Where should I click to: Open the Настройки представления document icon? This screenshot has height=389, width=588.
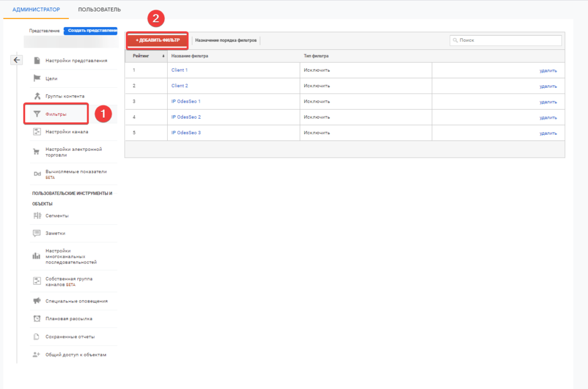37,60
